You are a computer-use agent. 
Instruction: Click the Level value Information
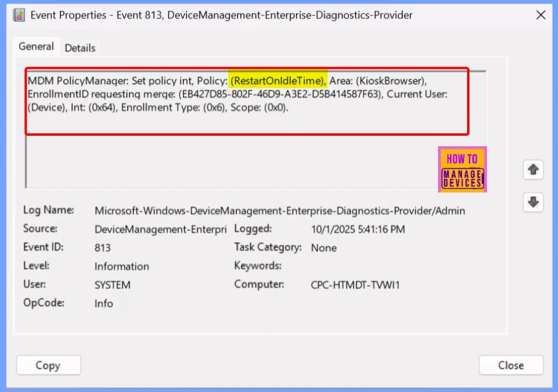pyautogui.click(x=122, y=266)
